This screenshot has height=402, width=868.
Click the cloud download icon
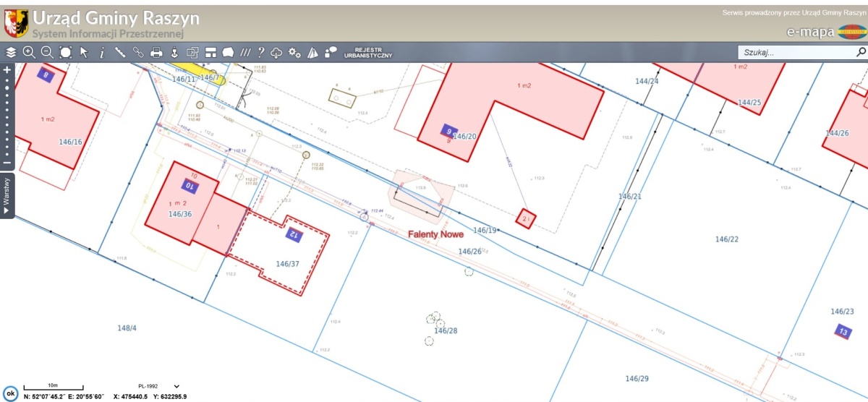pyautogui.click(x=276, y=52)
